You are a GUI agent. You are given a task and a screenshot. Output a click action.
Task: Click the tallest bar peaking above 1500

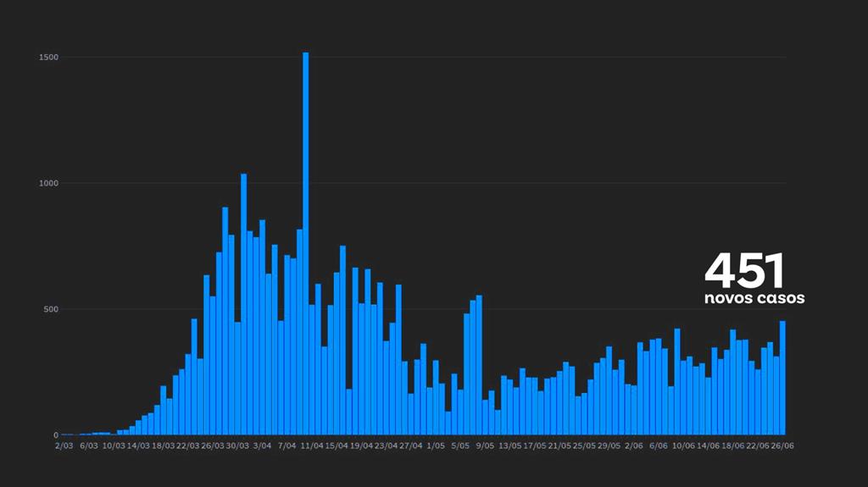305,246
